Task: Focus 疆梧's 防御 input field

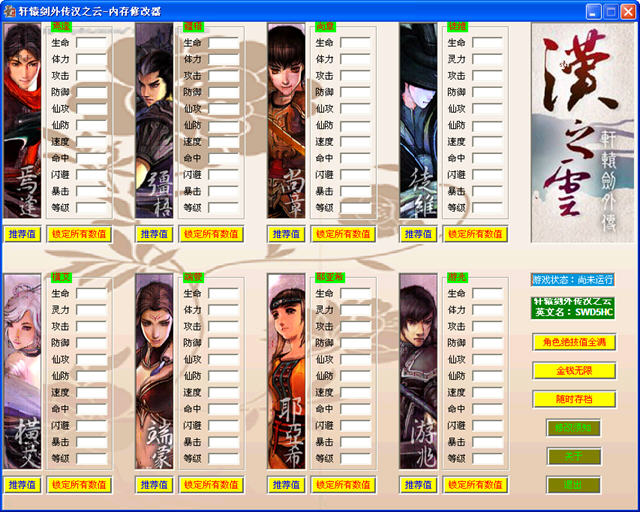Action: pos(224,92)
